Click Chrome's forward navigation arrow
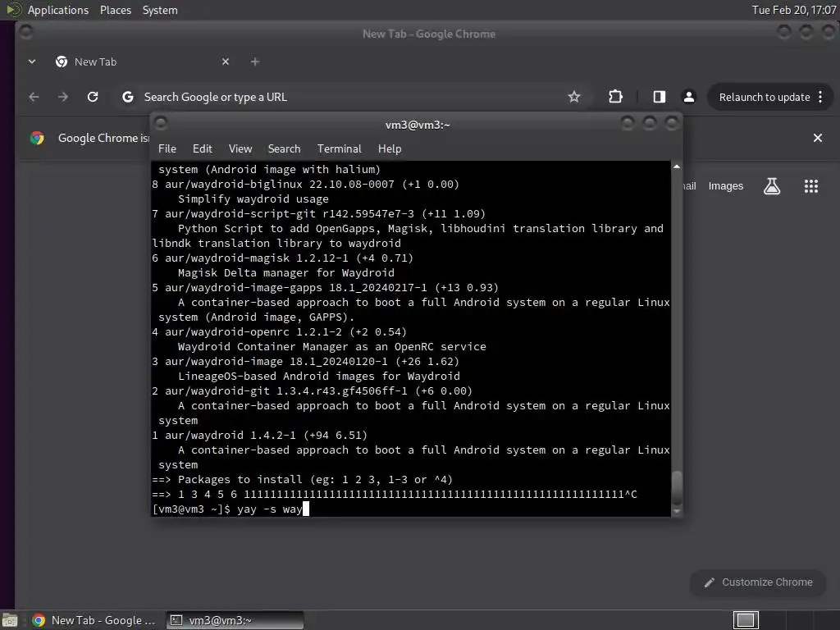This screenshot has height=630, width=840. 62,97
